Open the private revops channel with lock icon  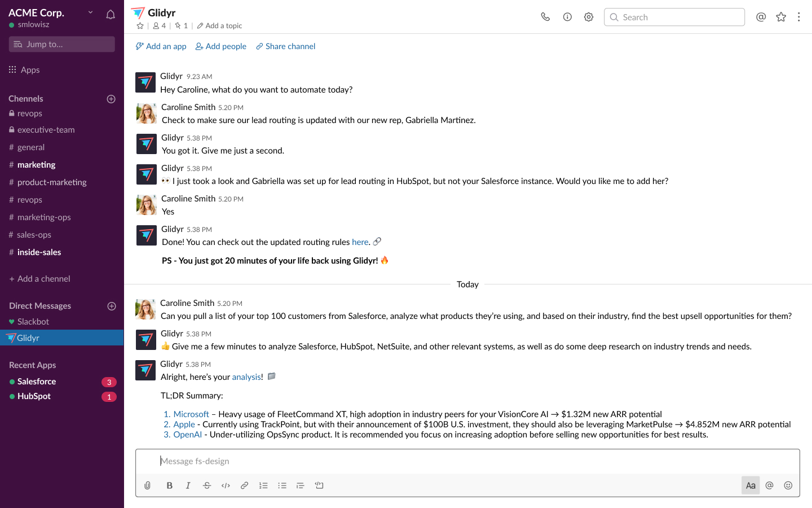coord(26,113)
